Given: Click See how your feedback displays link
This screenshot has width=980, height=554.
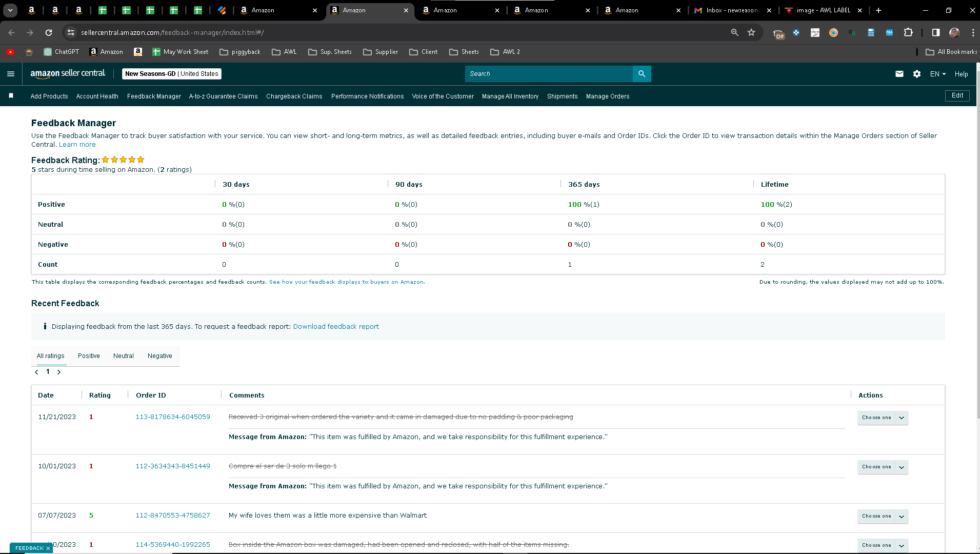Looking at the screenshot, I should (347, 282).
